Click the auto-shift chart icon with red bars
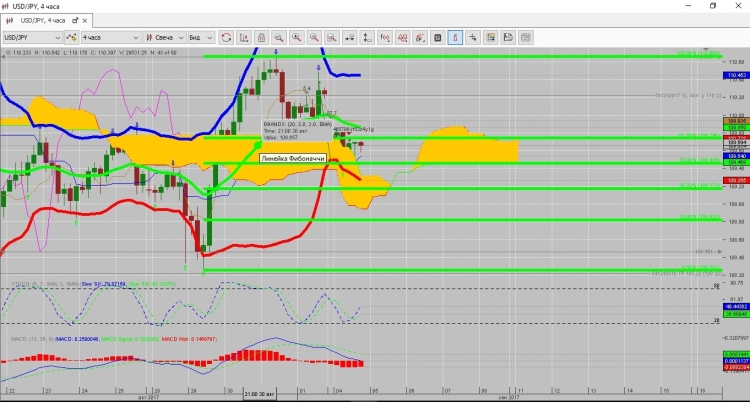This screenshot has height=402, width=750. (x=244, y=37)
